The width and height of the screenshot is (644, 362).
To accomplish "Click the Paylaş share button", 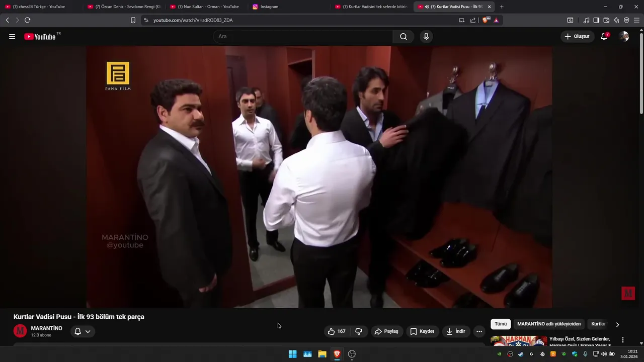I will 387,331.
